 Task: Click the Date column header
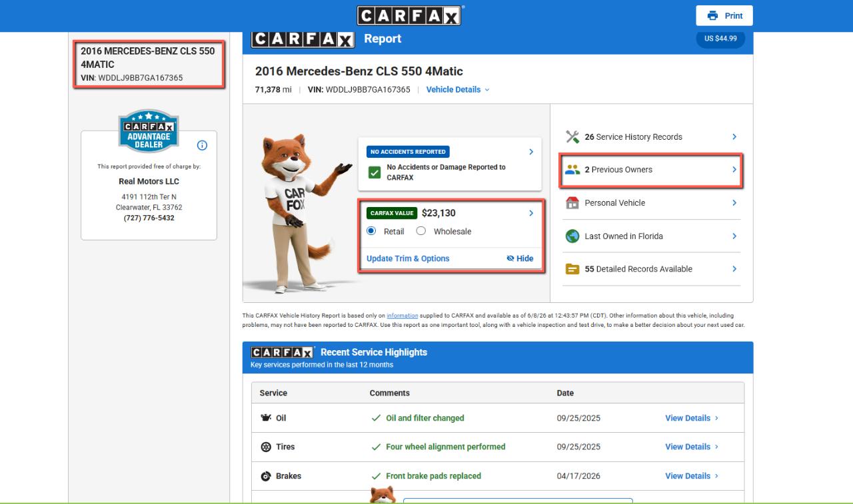(x=565, y=393)
